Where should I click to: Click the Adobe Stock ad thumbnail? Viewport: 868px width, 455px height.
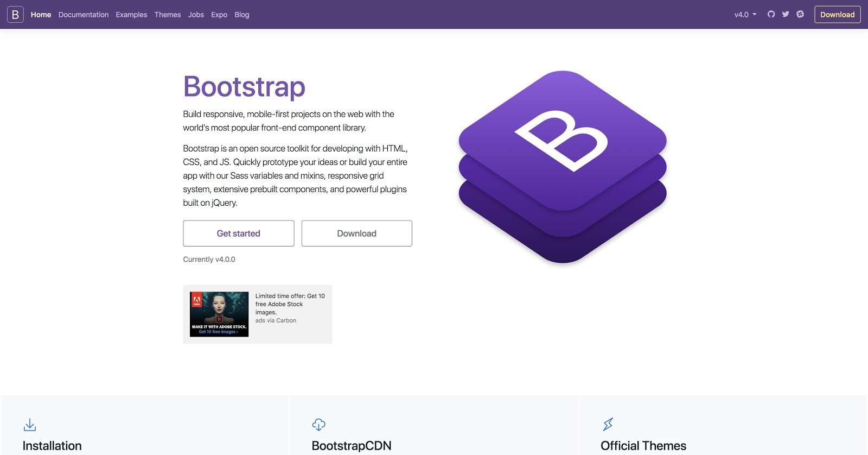(219, 314)
